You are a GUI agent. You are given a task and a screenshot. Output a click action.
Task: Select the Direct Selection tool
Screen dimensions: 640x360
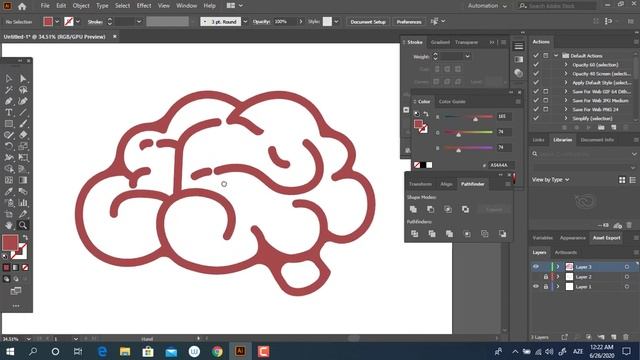23,78
